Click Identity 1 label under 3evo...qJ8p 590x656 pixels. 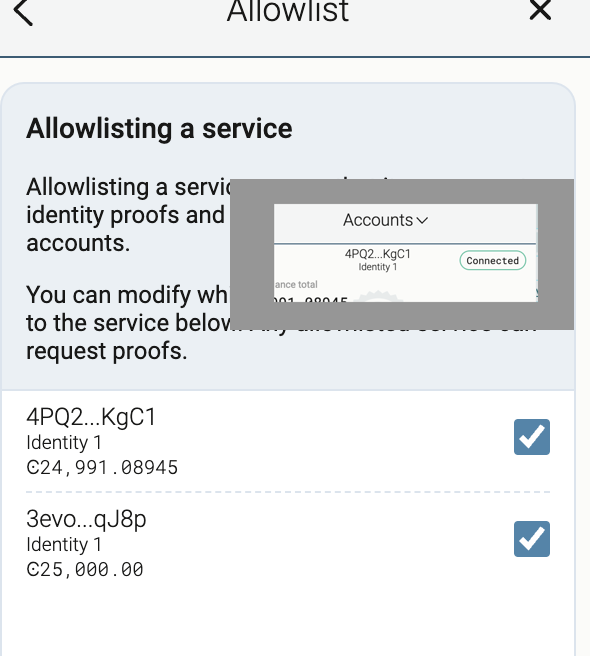[64, 545]
